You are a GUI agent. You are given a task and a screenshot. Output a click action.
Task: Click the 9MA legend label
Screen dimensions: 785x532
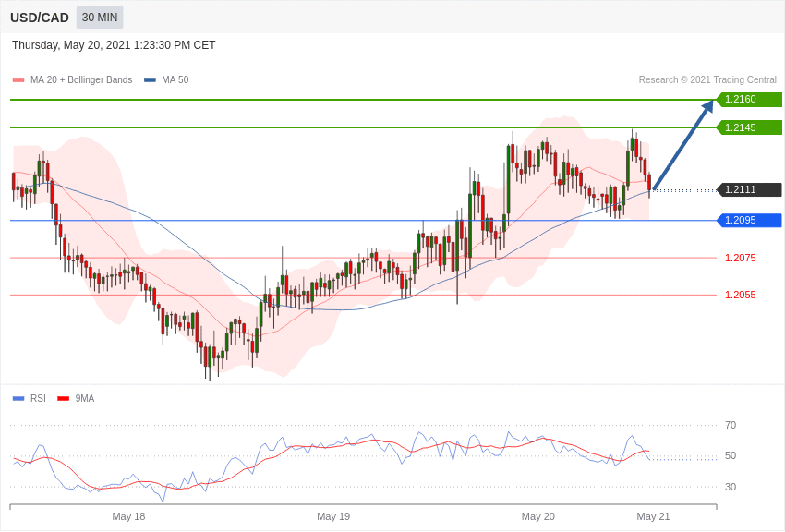(x=85, y=398)
